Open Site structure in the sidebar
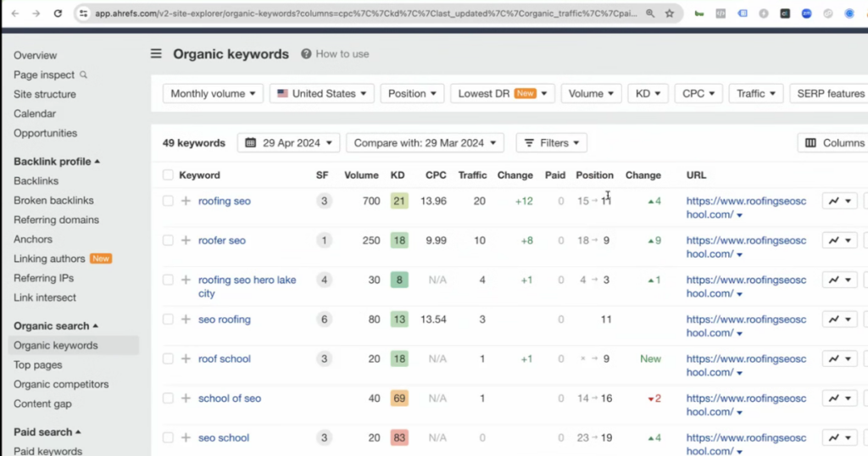This screenshot has height=456, width=868. (x=45, y=94)
